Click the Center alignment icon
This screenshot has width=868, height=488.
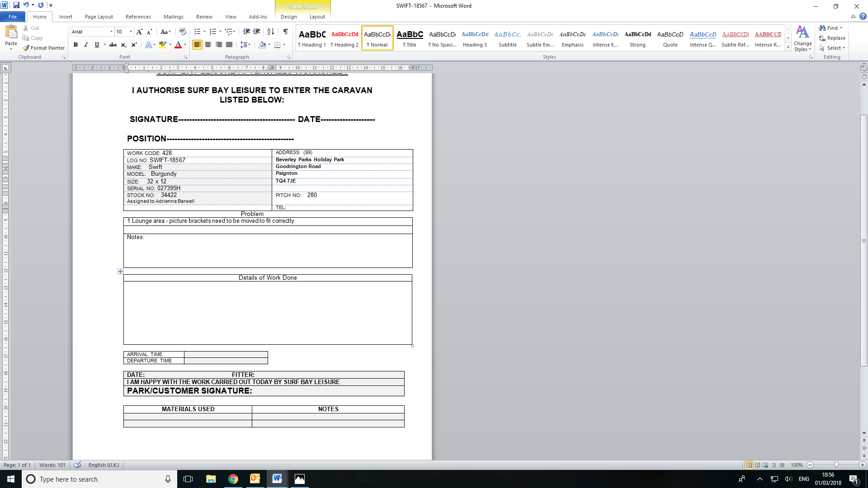(208, 45)
